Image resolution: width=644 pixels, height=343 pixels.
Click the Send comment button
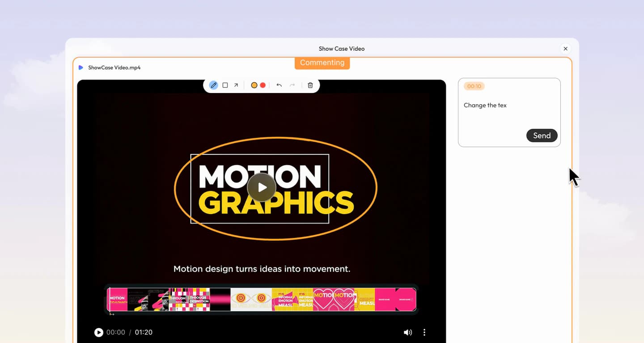pos(542,136)
